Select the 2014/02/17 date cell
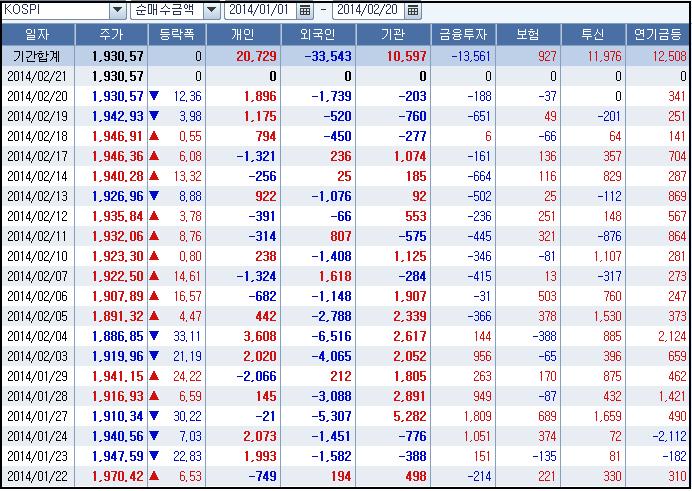The image size is (692, 491). coord(38,156)
